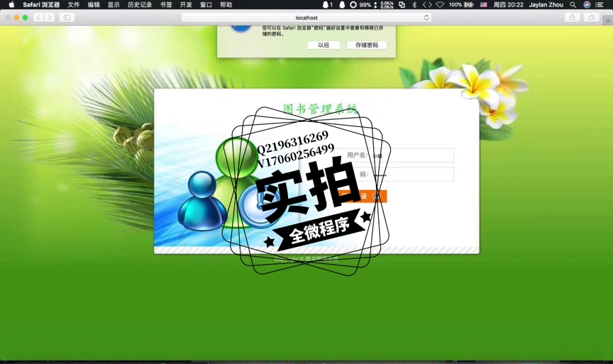The width and height of the screenshot is (613, 364).
Task: Open the 书签 menu
Action: (166, 5)
